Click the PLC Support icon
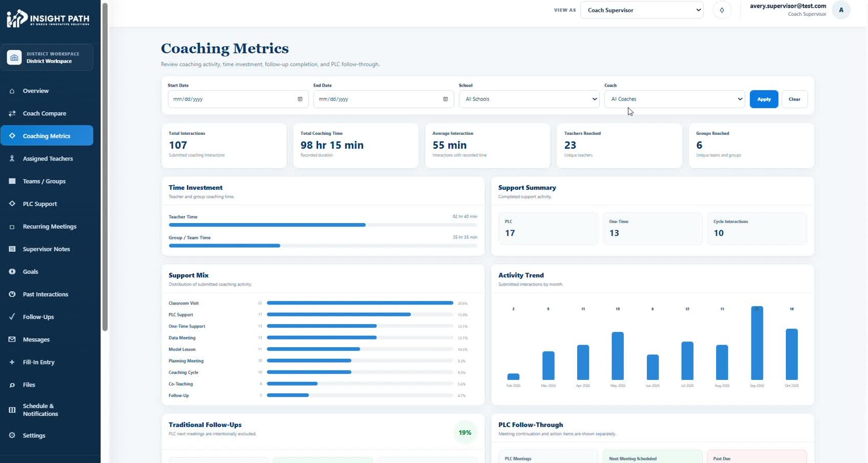Screen dimensions: 868x463 [12, 204]
